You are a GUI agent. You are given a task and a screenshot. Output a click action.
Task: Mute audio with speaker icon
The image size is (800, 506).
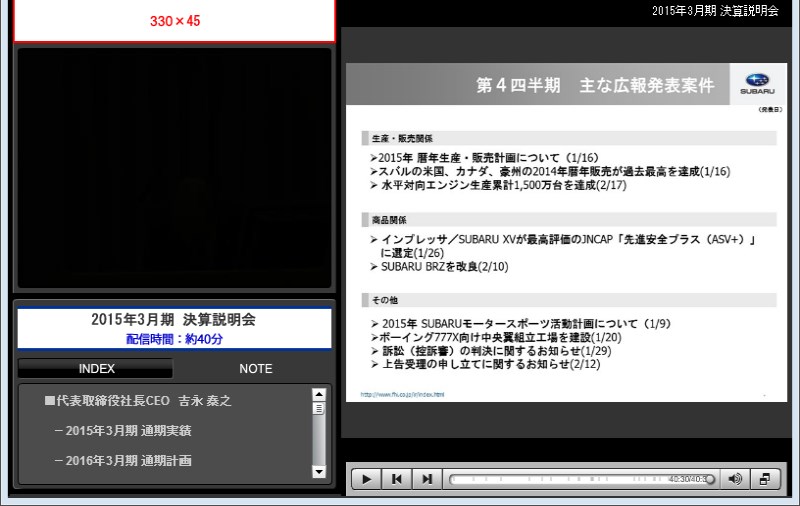735,479
